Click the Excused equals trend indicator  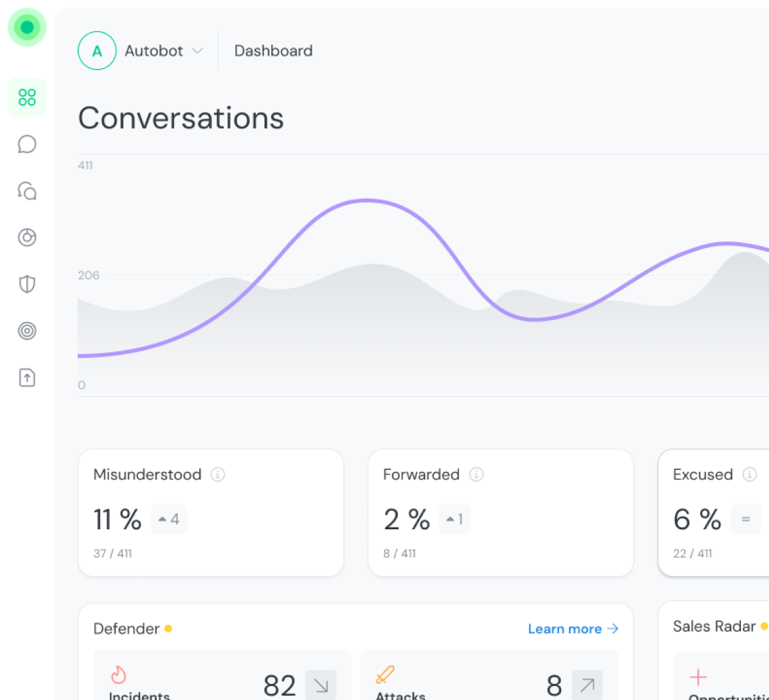(746, 519)
